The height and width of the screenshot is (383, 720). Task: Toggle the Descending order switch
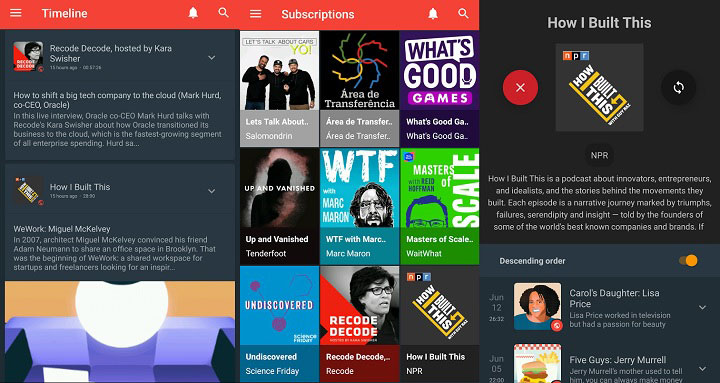pyautogui.click(x=688, y=261)
